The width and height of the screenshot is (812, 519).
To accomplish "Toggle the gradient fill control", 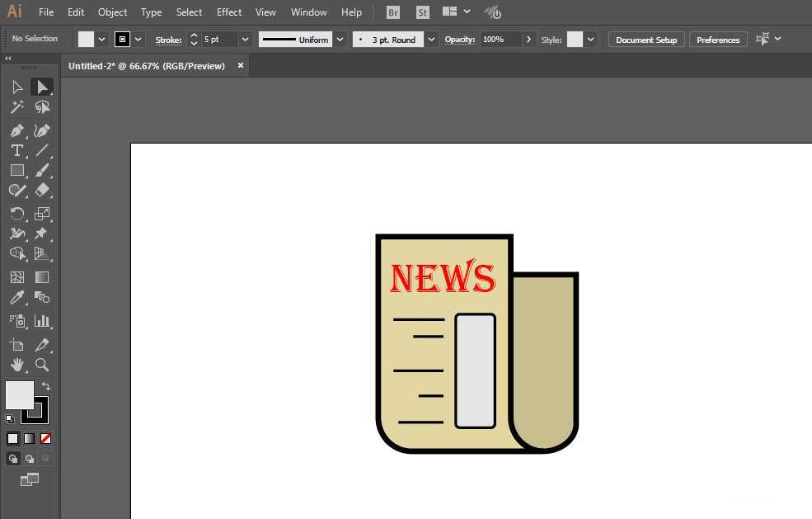I will [x=28, y=438].
